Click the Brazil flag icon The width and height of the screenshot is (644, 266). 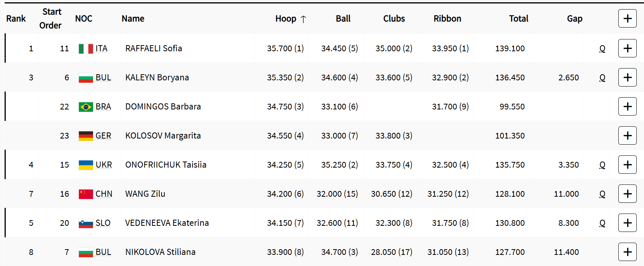pyautogui.click(x=86, y=107)
